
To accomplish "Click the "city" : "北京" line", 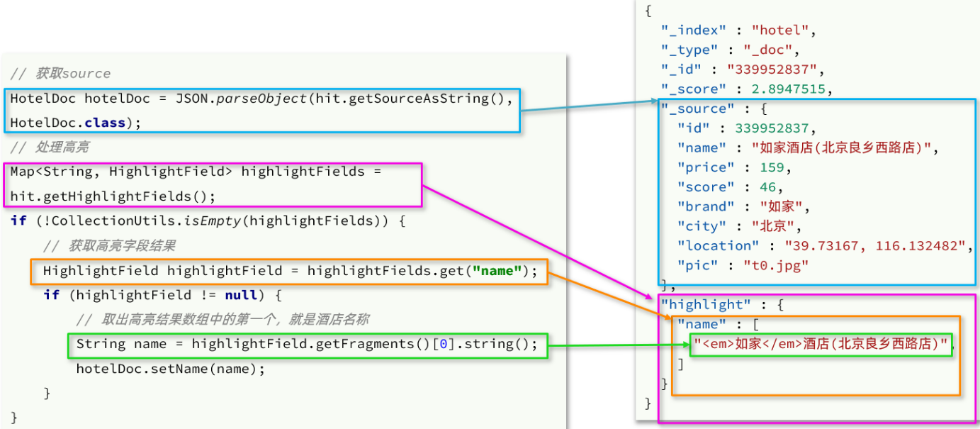I will pos(739,227).
